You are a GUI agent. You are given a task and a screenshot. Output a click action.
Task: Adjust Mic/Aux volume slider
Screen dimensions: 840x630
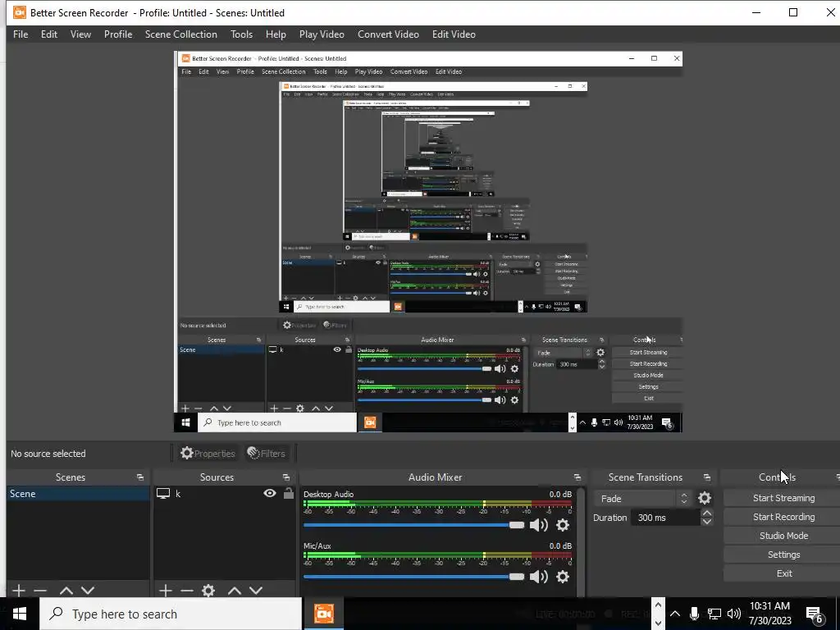click(413, 577)
